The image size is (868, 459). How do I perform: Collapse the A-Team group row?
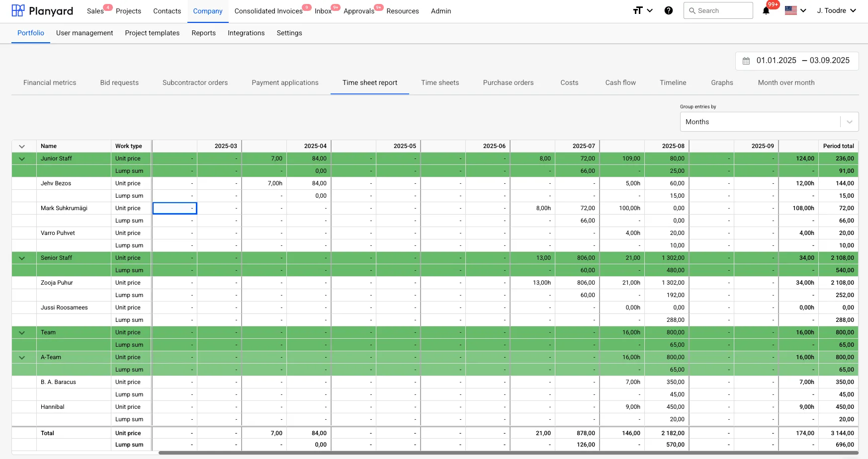[x=22, y=357]
